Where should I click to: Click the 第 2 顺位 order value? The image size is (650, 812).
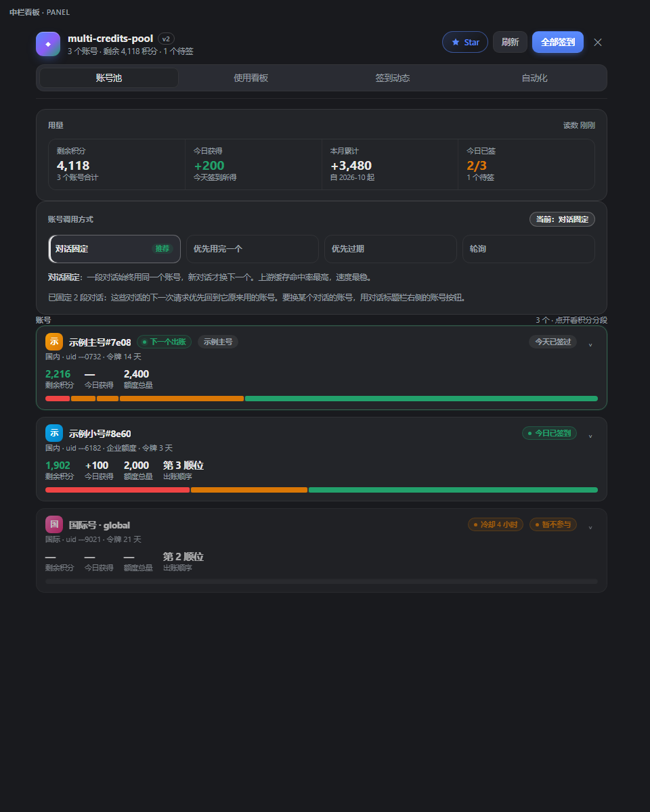coord(183,557)
